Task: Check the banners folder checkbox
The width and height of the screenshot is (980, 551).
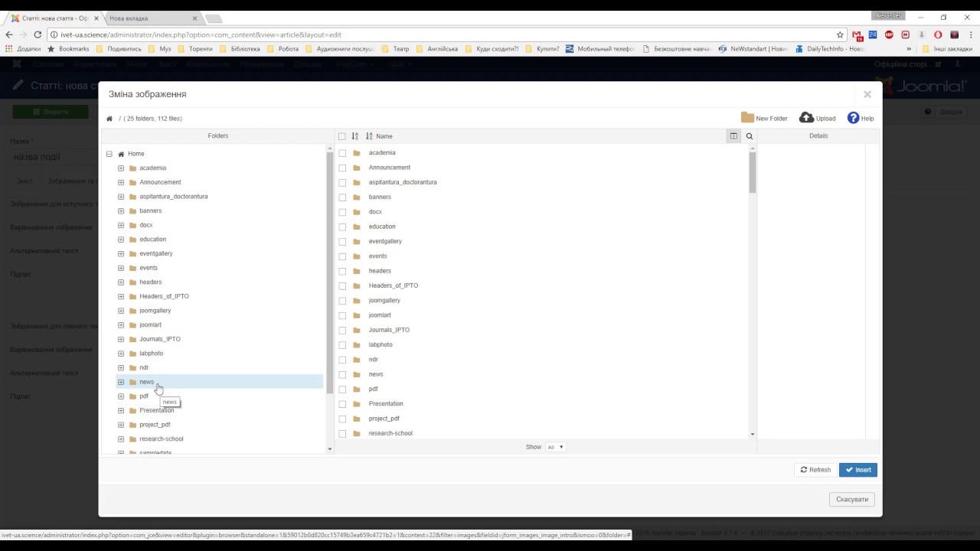Action: [x=342, y=197]
